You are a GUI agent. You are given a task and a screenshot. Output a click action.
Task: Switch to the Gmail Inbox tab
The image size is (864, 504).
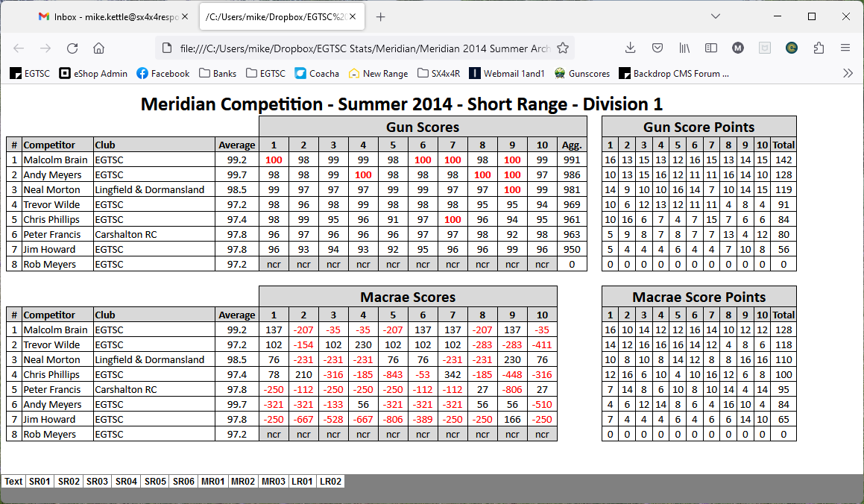(113, 17)
